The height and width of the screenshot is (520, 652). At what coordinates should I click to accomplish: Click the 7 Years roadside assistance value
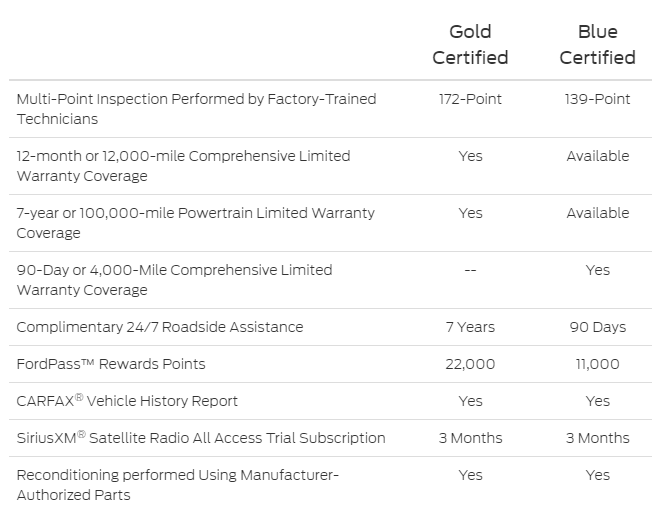470,327
